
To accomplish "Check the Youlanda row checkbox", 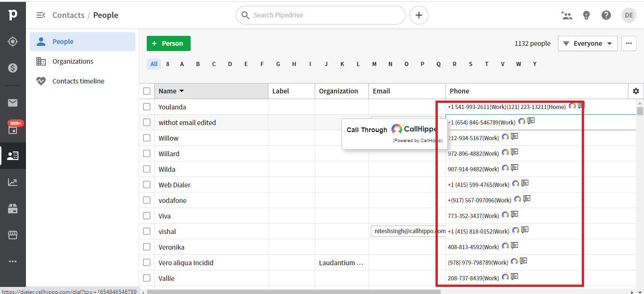I will click(147, 107).
